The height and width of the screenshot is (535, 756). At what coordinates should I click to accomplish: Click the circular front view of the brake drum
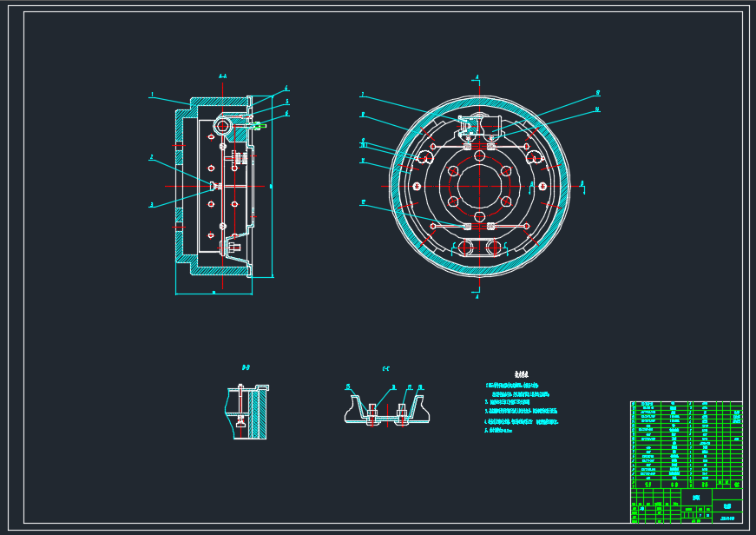[480, 185]
